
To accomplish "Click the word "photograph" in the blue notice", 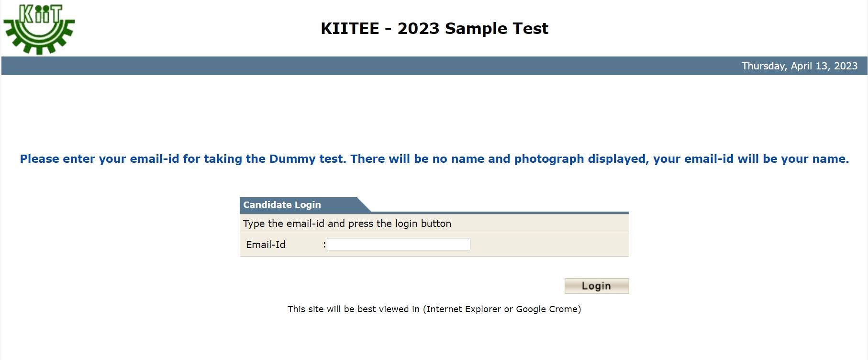I will [549, 159].
